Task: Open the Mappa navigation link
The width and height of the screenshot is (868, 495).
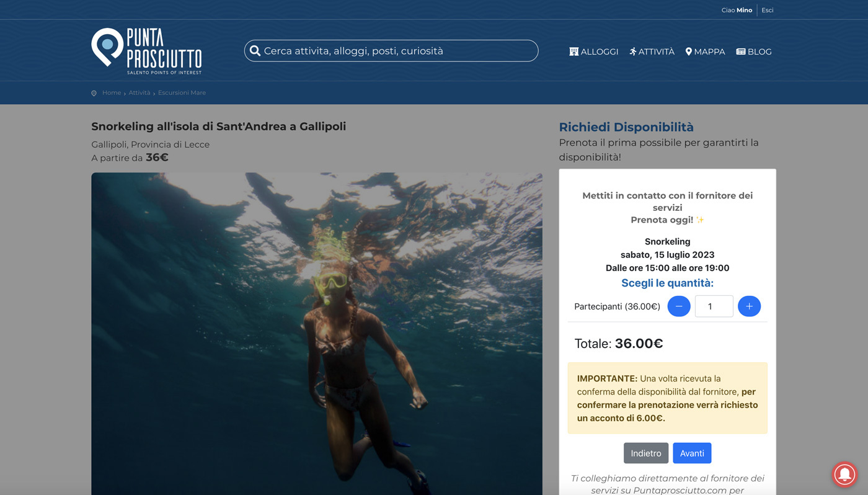Action: pos(705,51)
